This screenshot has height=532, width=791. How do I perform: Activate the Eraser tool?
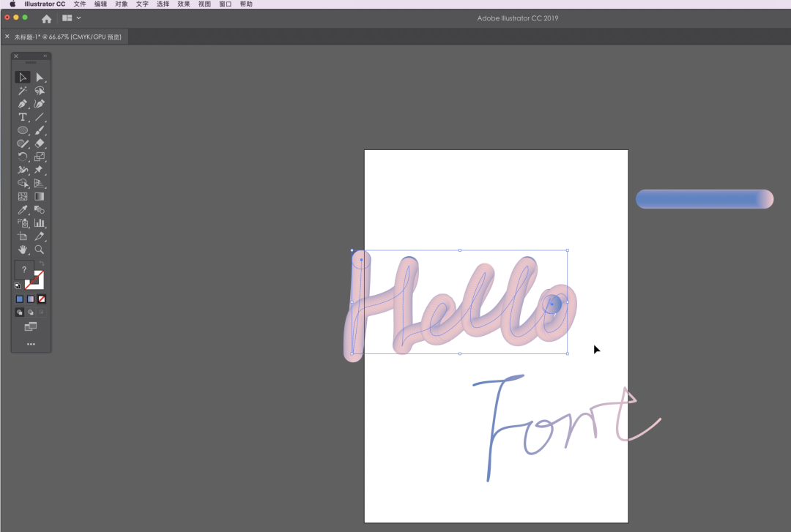pos(40,143)
